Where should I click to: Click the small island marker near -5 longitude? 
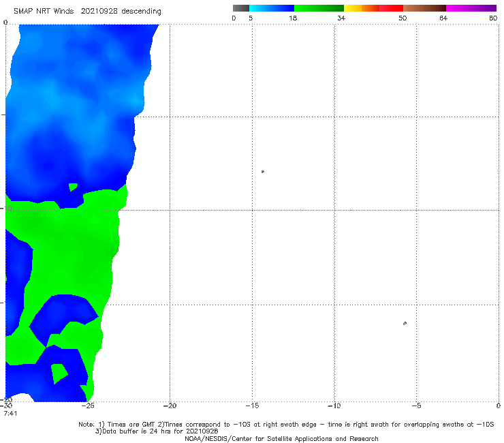(405, 323)
